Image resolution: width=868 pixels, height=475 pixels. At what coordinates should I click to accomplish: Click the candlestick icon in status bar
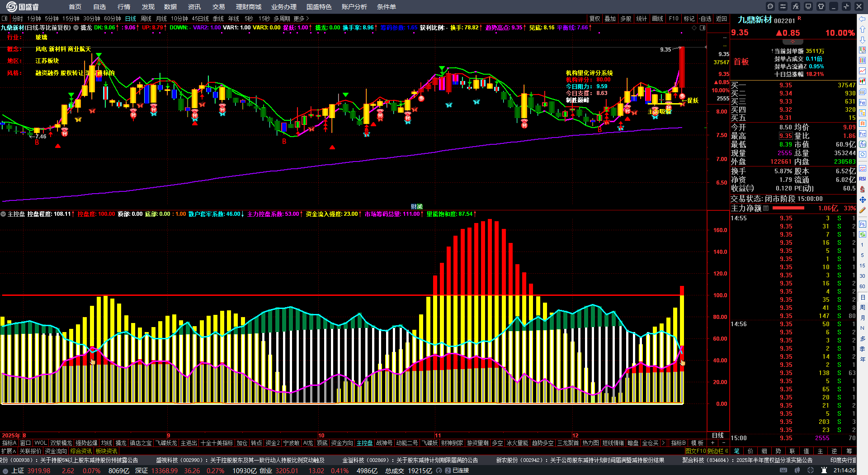point(797,470)
